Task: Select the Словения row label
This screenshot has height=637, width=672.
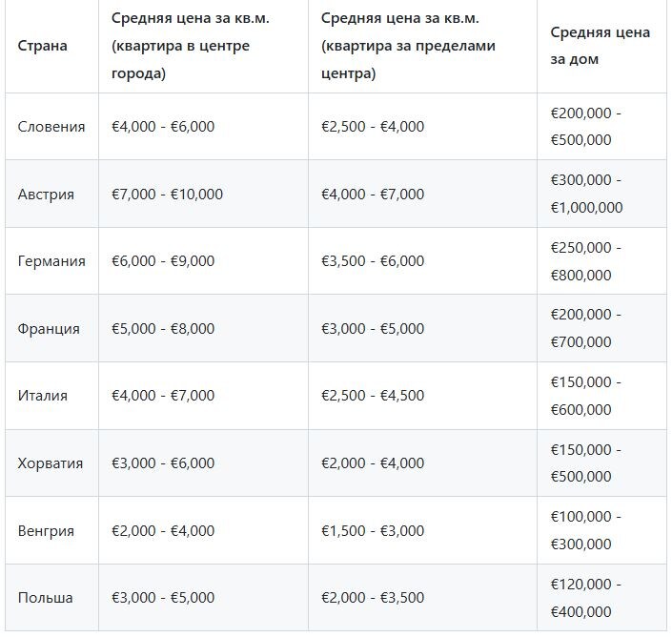Action: click(51, 127)
